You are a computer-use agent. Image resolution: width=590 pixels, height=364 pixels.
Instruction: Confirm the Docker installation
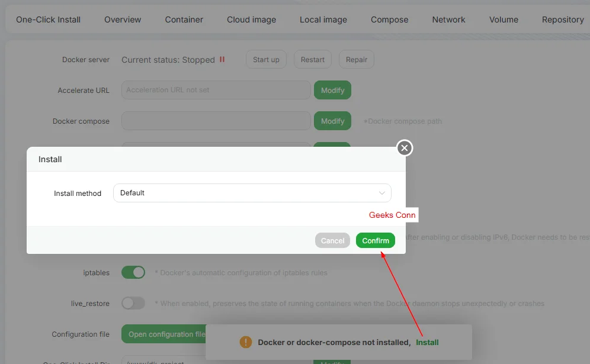[x=375, y=240]
